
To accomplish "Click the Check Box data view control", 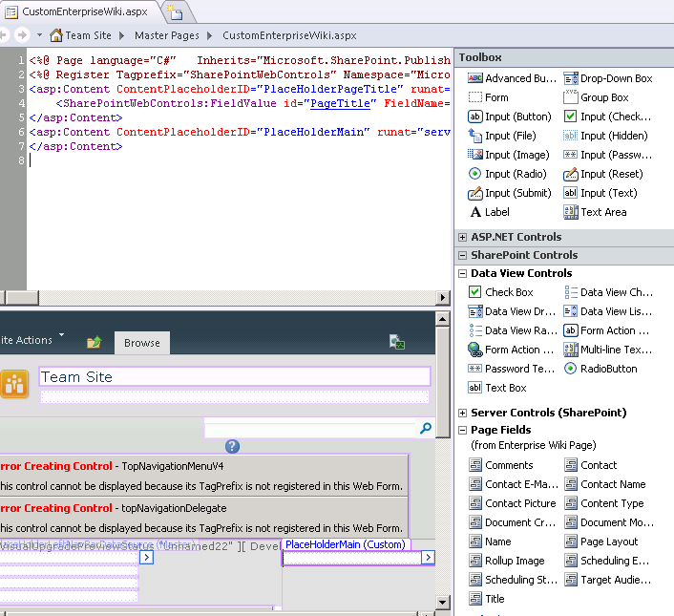I will 501,292.
